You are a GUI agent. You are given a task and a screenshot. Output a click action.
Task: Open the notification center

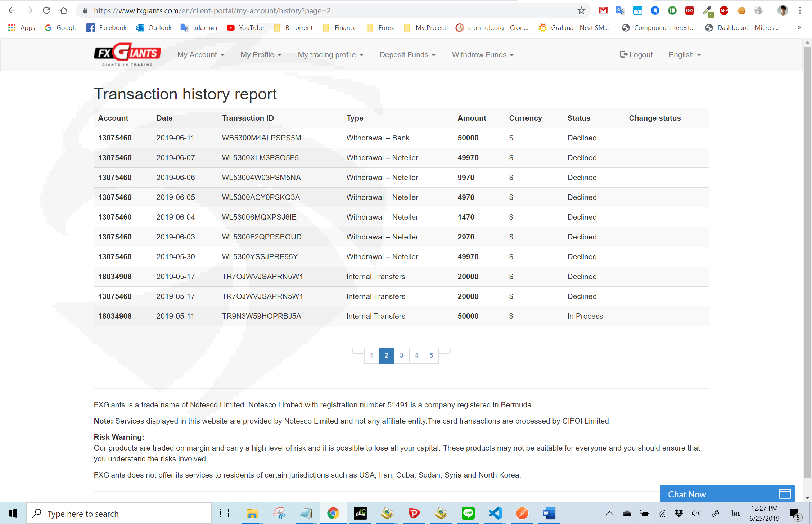[x=795, y=514]
